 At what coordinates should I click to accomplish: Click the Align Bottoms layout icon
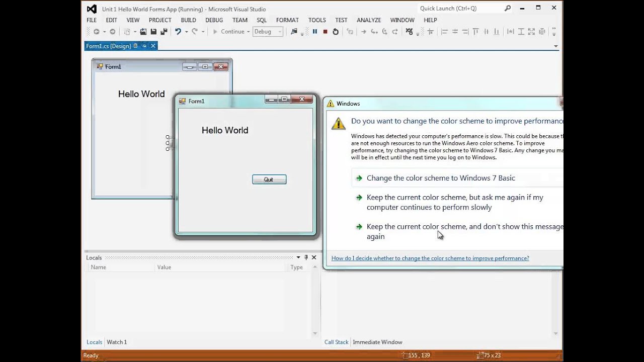coord(497,32)
